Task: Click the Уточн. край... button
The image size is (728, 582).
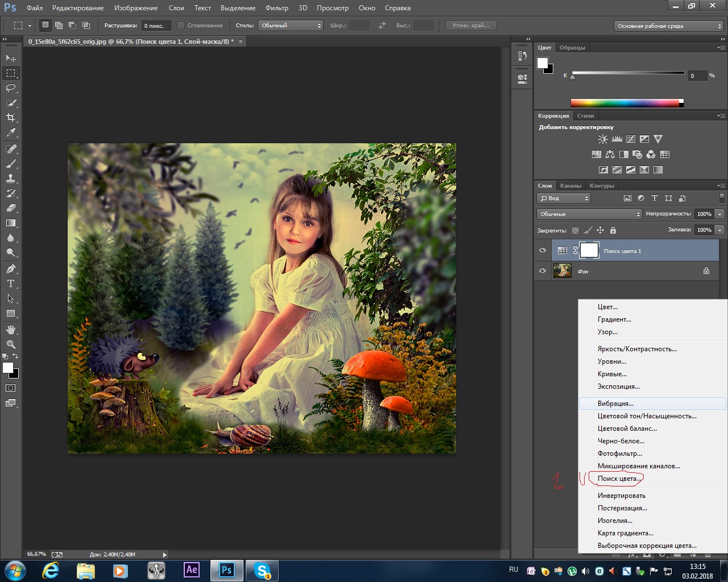Action: point(471,26)
